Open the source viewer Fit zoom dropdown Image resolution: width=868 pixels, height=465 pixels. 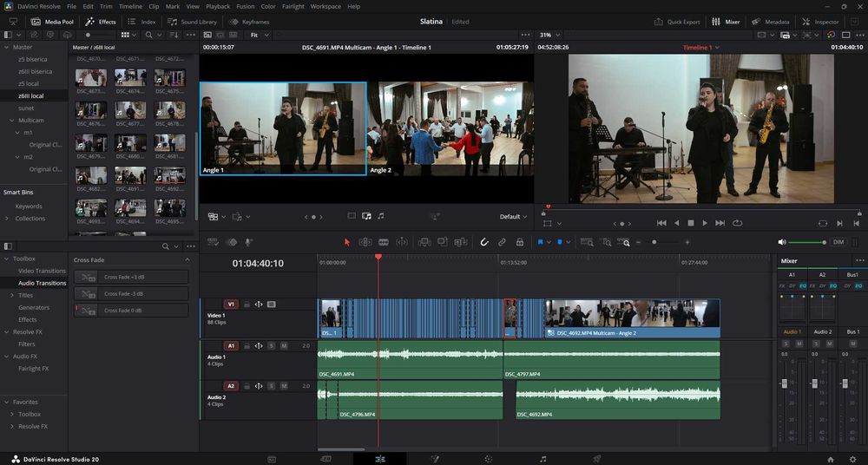[259, 35]
